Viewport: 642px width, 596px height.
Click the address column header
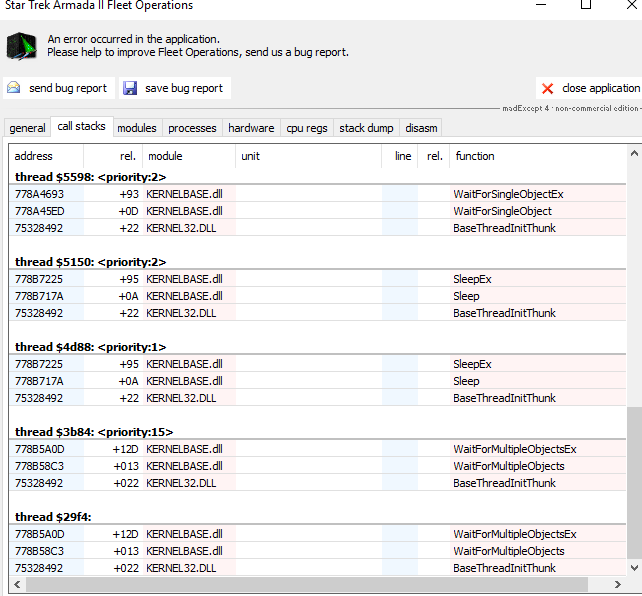pos(46,156)
